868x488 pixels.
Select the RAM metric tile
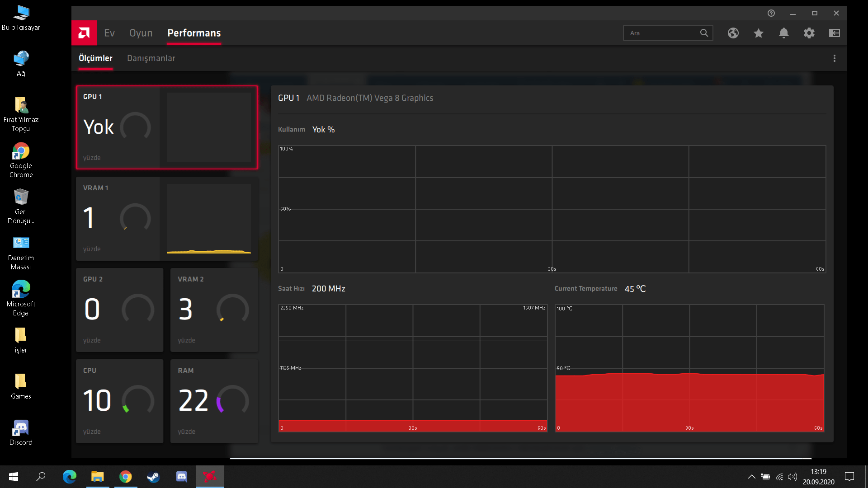[x=214, y=401]
